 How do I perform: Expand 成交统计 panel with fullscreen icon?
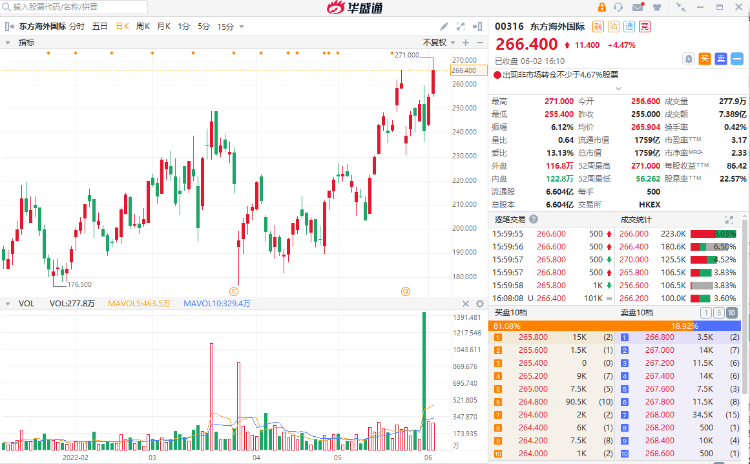(x=729, y=220)
